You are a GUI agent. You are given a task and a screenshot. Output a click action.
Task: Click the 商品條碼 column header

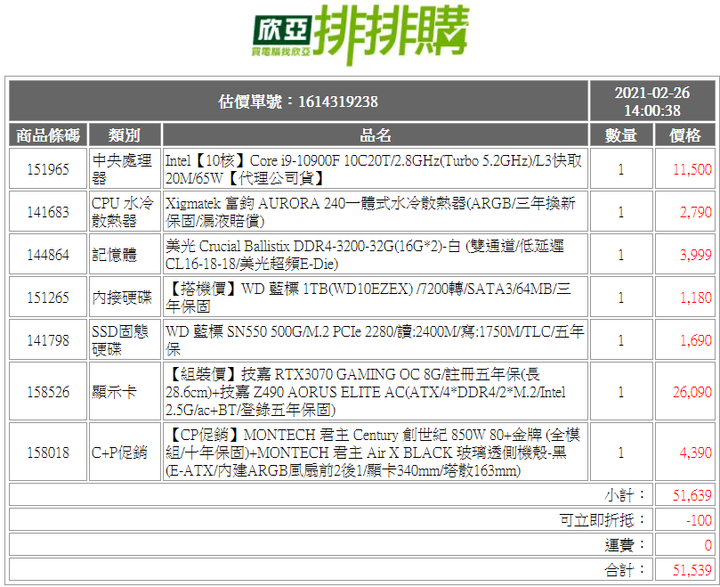pos(48,135)
